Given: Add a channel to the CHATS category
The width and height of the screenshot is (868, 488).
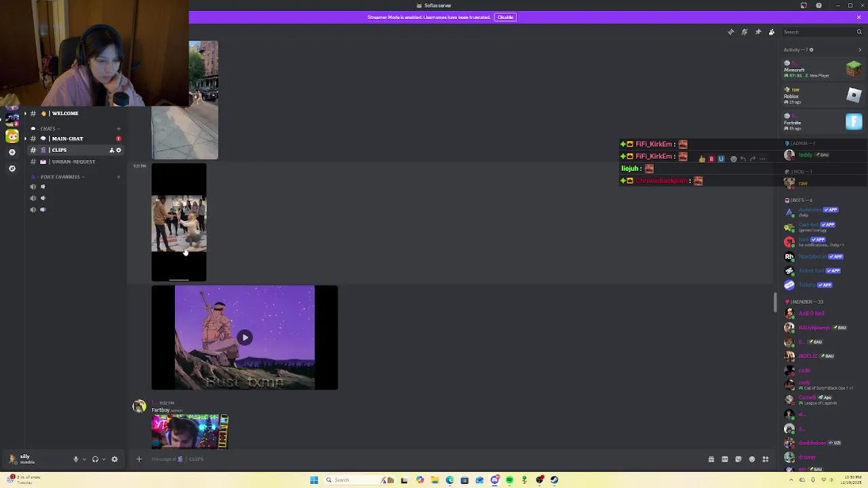Looking at the screenshot, I should 118,129.
